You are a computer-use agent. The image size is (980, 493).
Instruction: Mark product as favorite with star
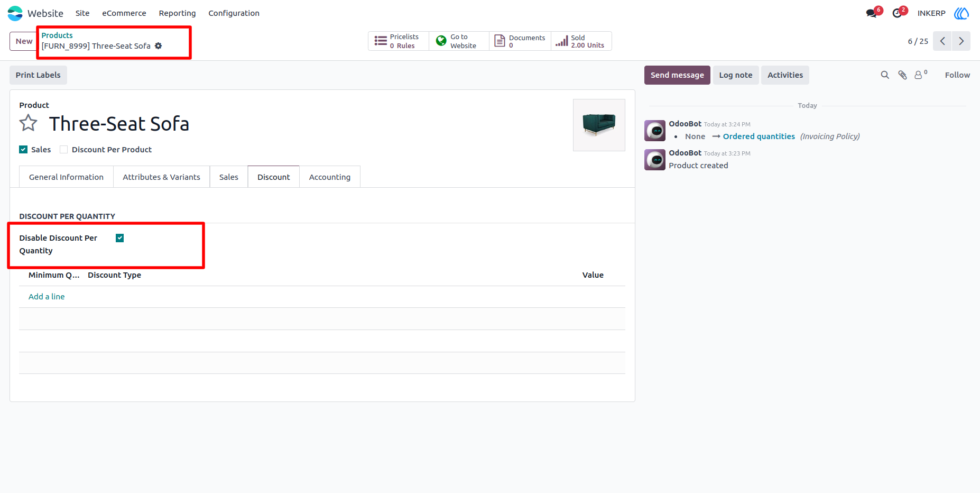[x=29, y=123]
